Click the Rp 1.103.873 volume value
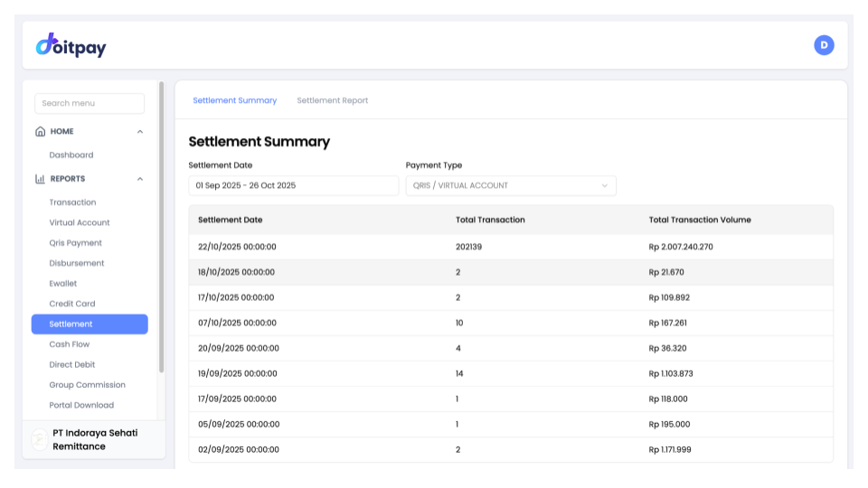This screenshot has width=868, height=488. (671, 373)
